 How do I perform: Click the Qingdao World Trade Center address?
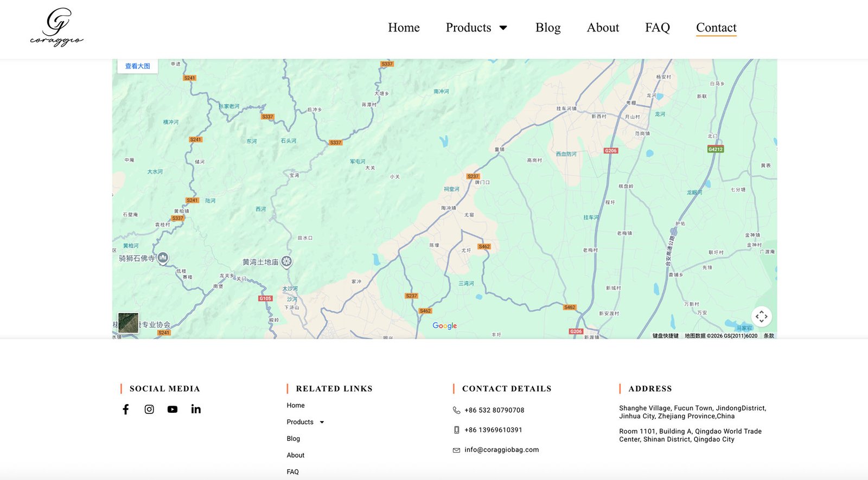tap(691, 435)
